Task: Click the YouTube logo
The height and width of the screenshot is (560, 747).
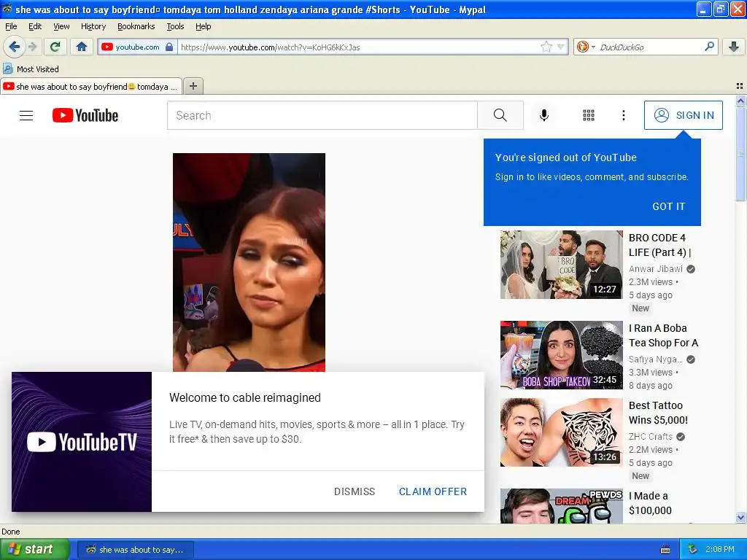Action: pos(85,115)
